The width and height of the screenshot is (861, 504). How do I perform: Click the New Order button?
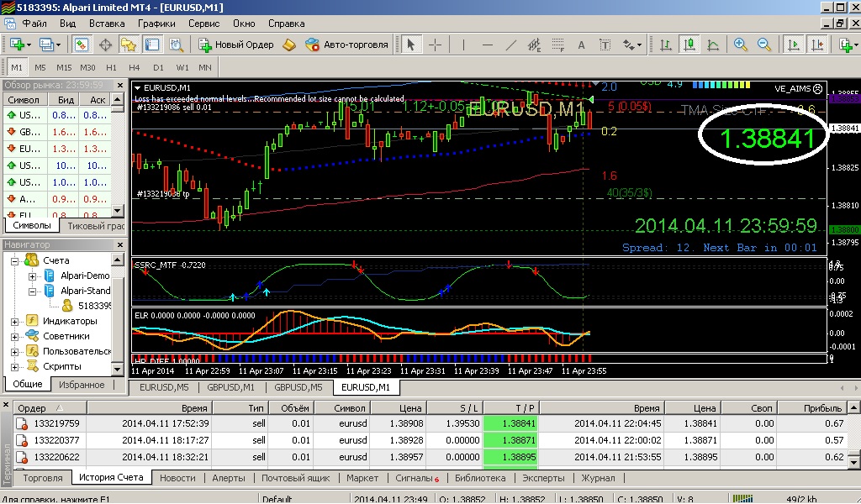point(236,45)
